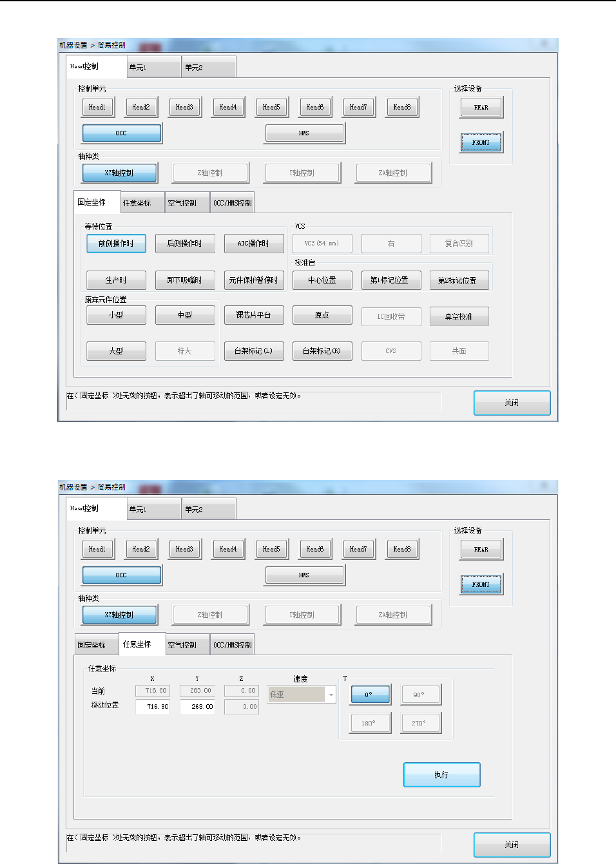Select 大型 discard component position
The image size is (616, 864).
(116, 351)
